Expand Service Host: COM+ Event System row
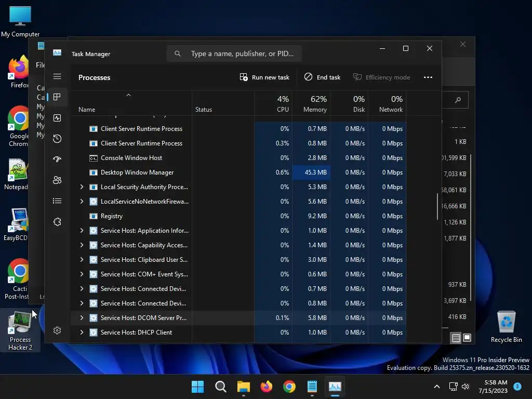The height and width of the screenshot is (399, 532). (82, 274)
